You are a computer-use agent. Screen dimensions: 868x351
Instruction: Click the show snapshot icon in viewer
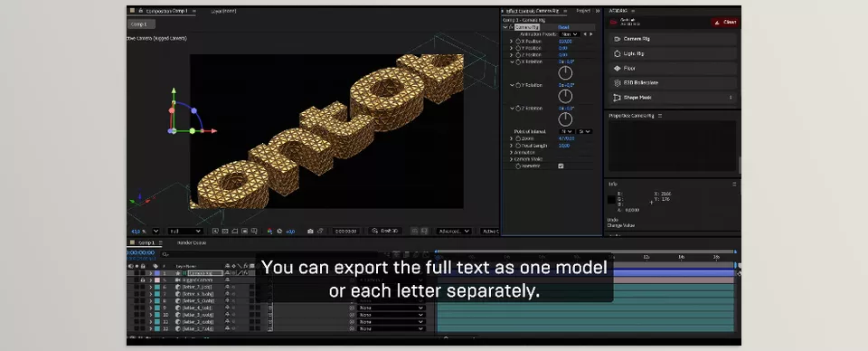320,231
